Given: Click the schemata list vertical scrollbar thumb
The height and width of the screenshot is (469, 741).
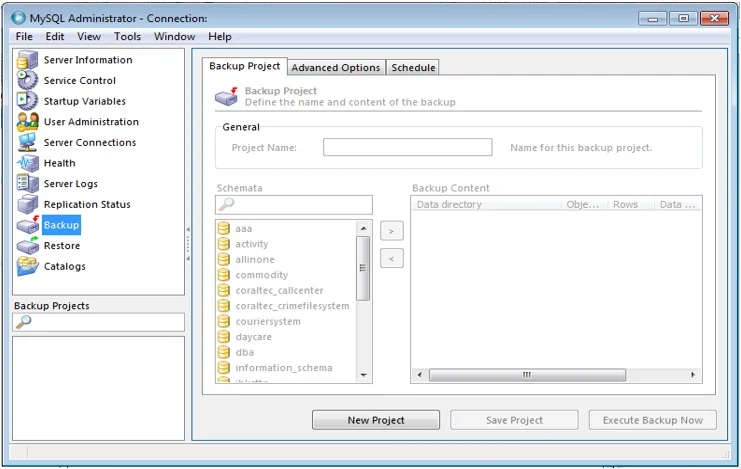Looking at the screenshot, I should click(363, 268).
